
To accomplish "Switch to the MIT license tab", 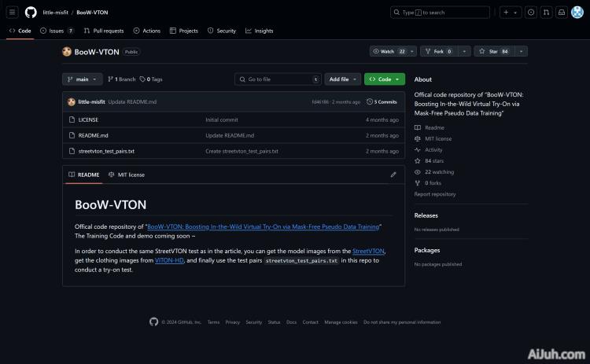I will 127,175.
